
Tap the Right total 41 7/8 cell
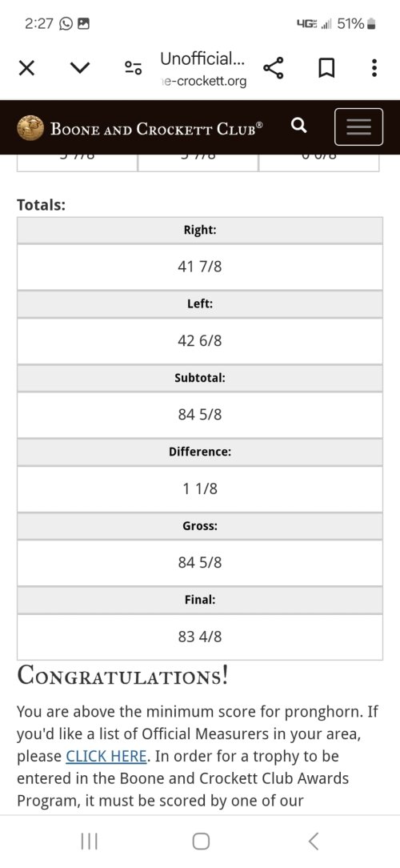click(200, 267)
